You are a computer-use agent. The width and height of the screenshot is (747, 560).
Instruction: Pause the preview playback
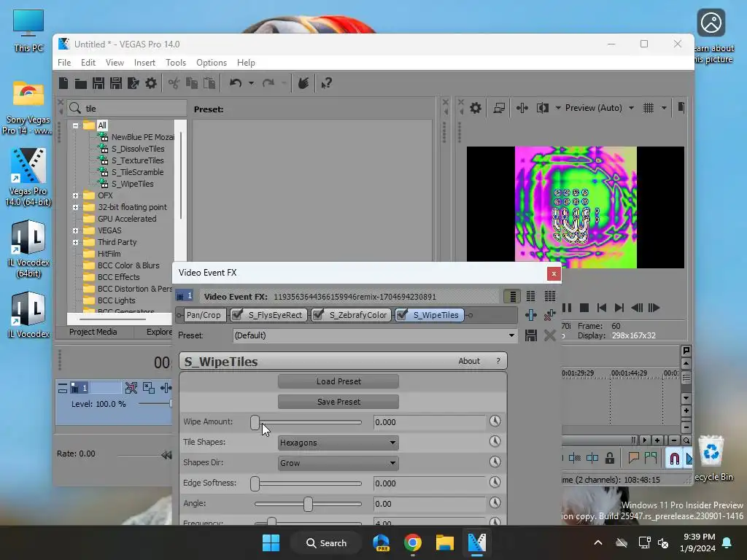pos(567,308)
